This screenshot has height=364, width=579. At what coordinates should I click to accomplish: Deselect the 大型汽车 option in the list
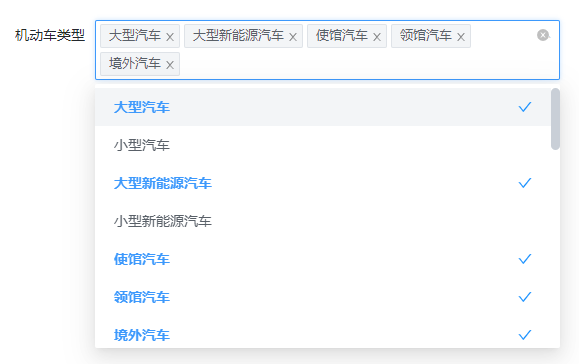[323, 107]
